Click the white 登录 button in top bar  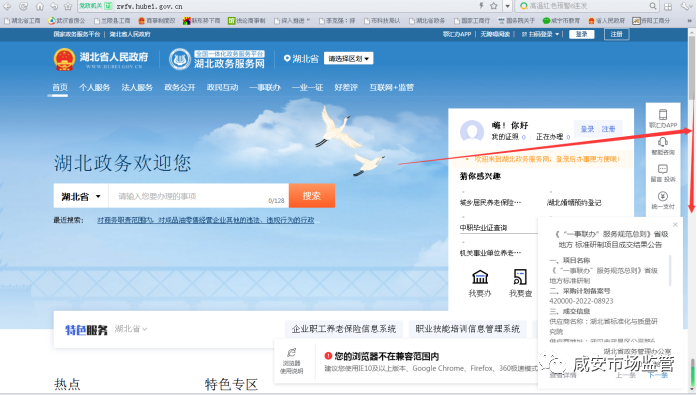coord(581,34)
